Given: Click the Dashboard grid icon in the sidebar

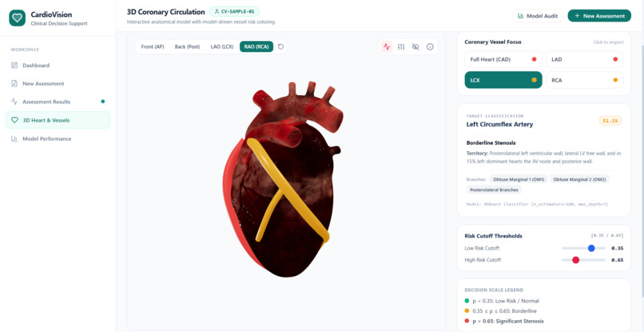Looking at the screenshot, I should (14, 65).
